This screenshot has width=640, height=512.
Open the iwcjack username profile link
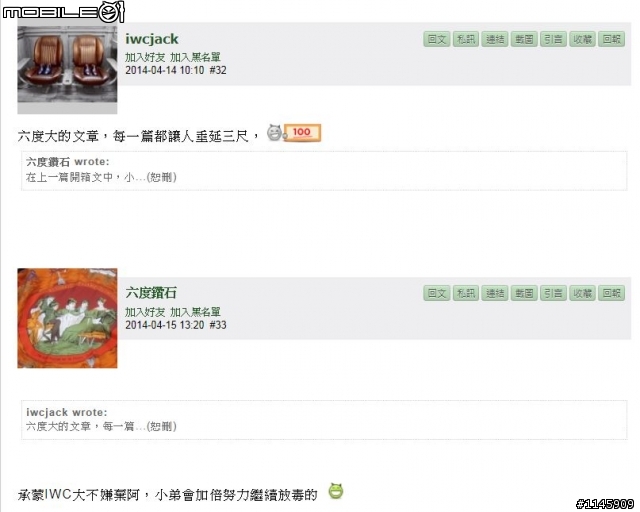pyautogui.click(x=151, y=39)
